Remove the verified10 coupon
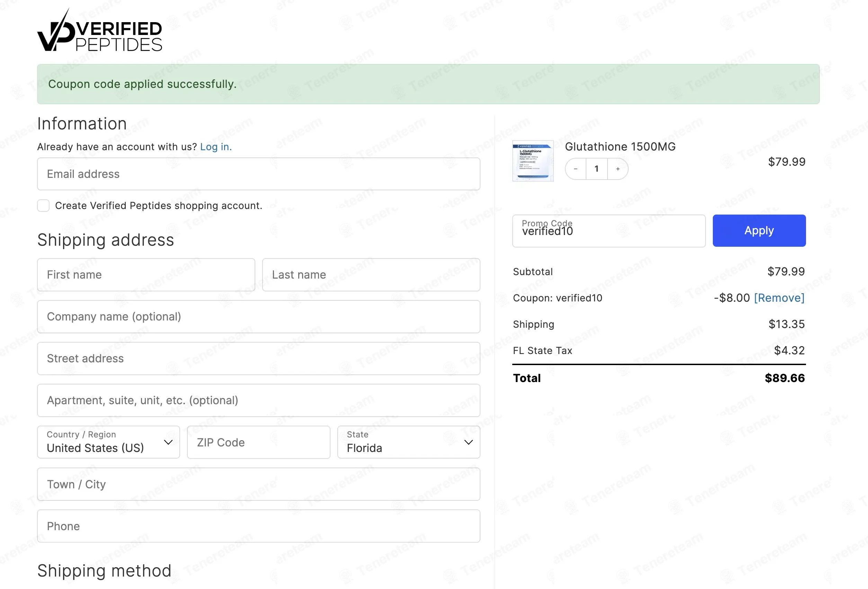This screenshot has width=868, height=589. [779, 298]
